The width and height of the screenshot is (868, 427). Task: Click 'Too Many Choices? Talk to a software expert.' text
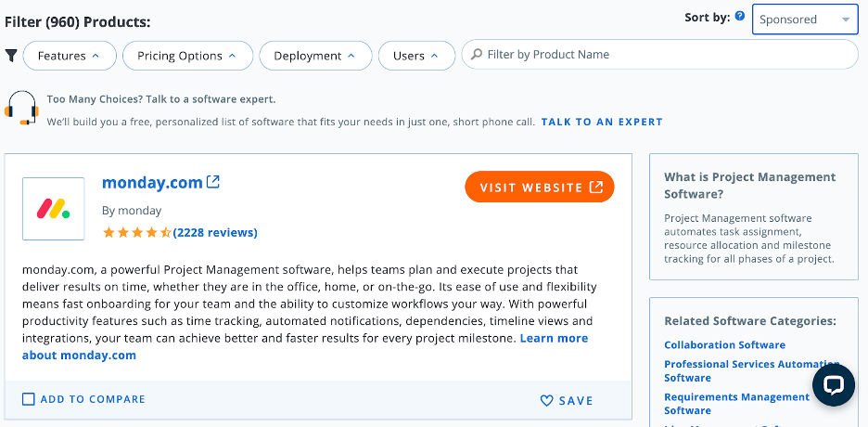coord(161,99)
